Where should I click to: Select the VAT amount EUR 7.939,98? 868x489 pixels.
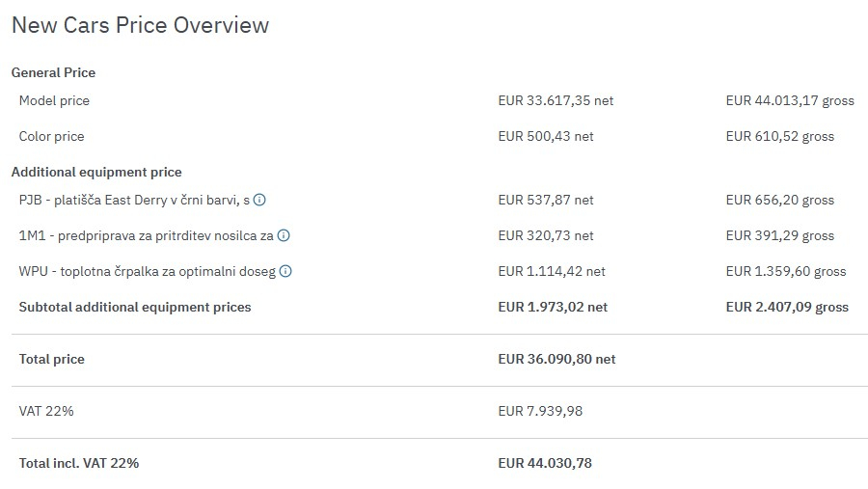tap(540, 411)
